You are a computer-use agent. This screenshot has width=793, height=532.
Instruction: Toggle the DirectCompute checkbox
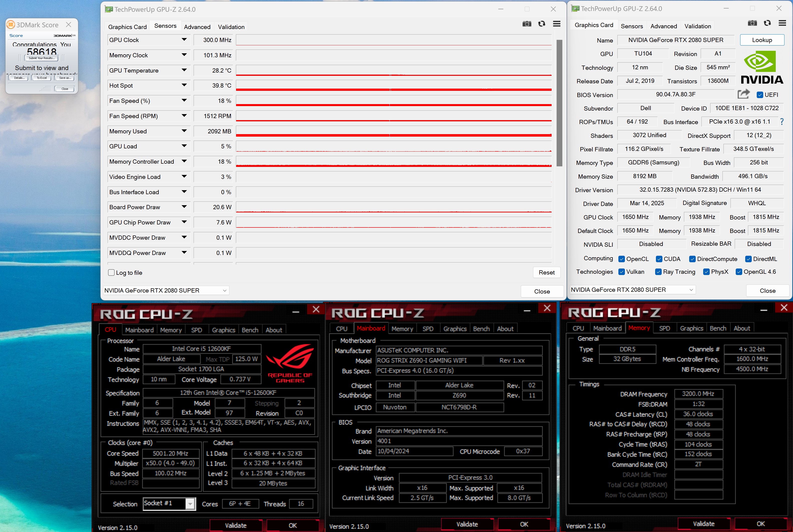[692, 259]
